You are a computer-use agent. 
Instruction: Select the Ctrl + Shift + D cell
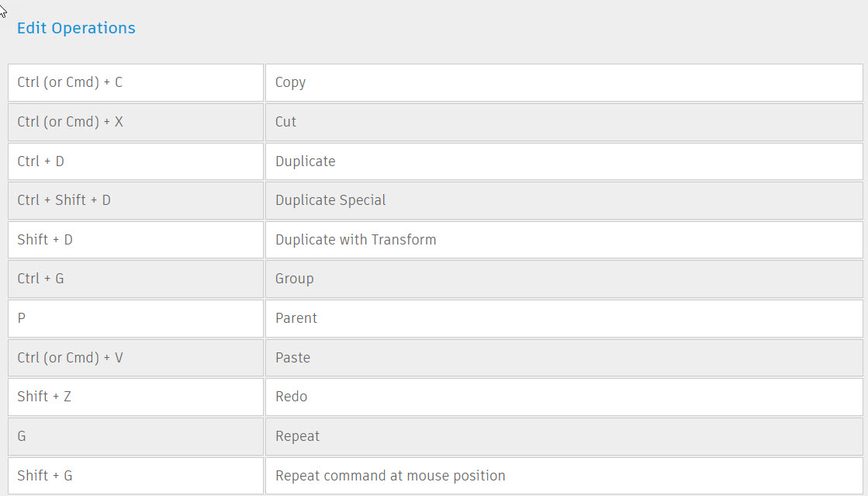tap(136, 200)
